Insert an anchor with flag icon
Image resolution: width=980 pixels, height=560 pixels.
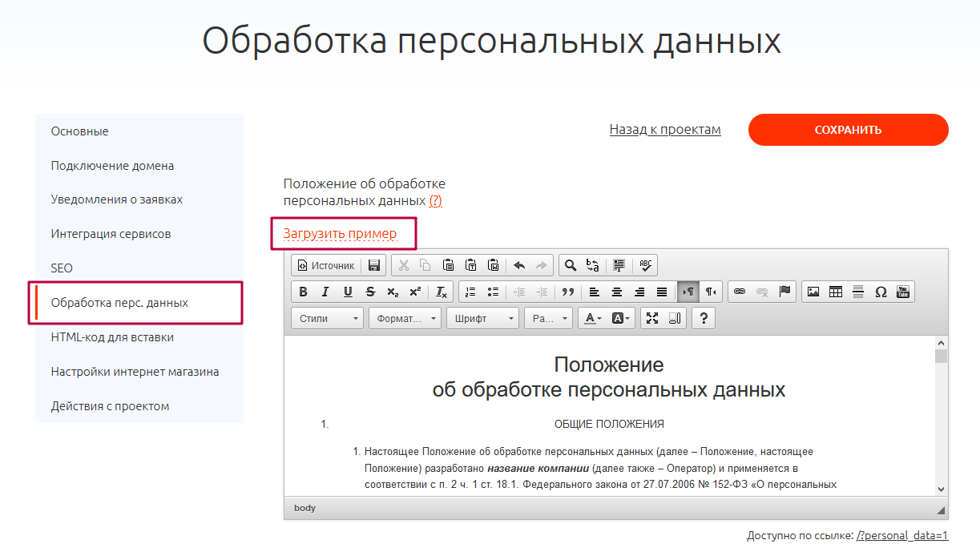[x=784, y=292]
